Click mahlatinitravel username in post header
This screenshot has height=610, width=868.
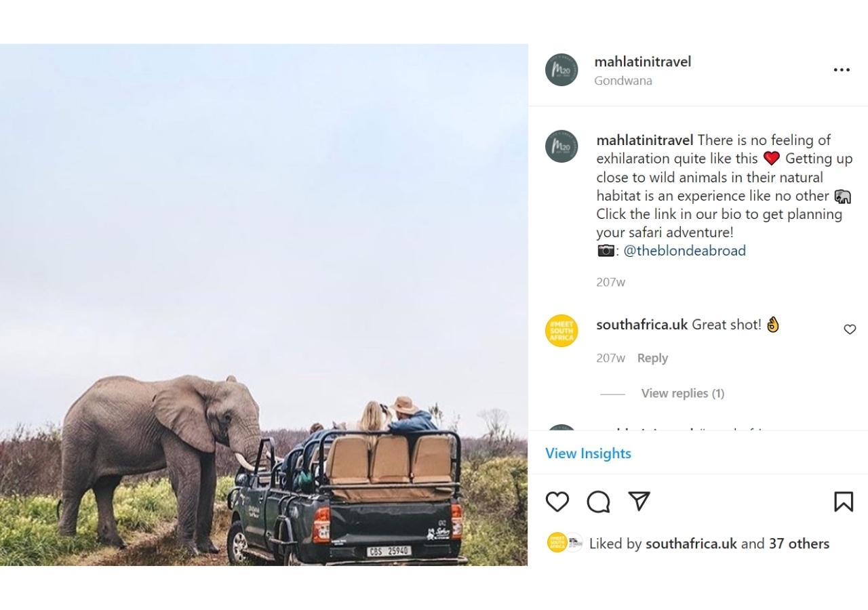click(x=642, y=62)
